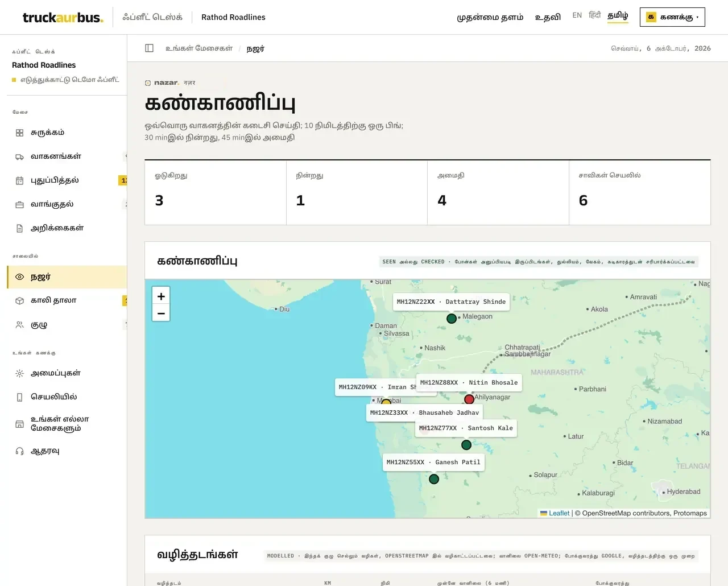The image size is (728, 586).
Task: Open Rathod Roadlines in top header
Action: point(233,17)
